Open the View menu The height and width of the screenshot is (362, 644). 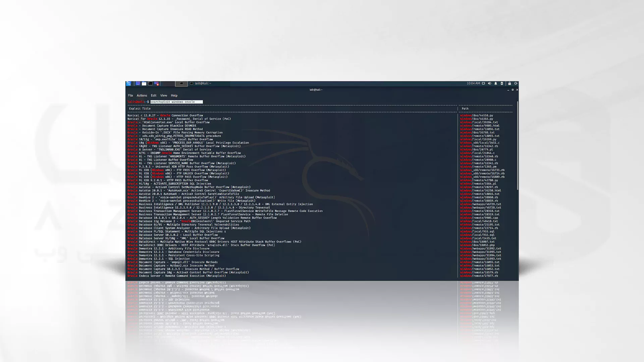164,96
